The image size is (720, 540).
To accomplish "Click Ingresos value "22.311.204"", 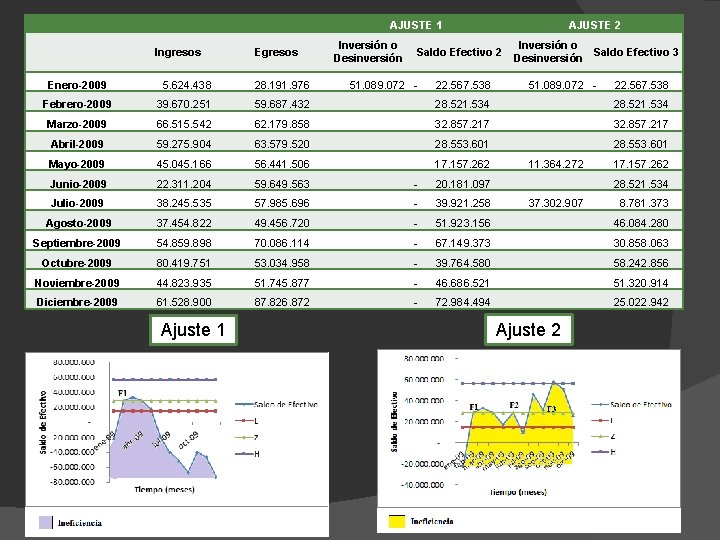I will click(184, 184).
